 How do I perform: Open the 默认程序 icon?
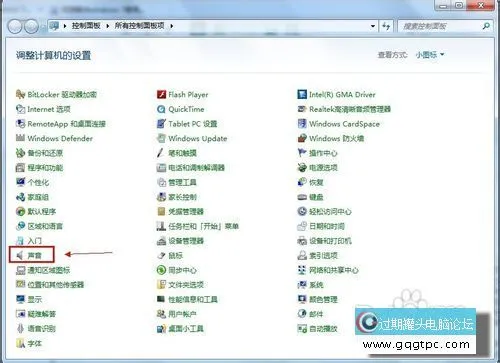point(20,211)
